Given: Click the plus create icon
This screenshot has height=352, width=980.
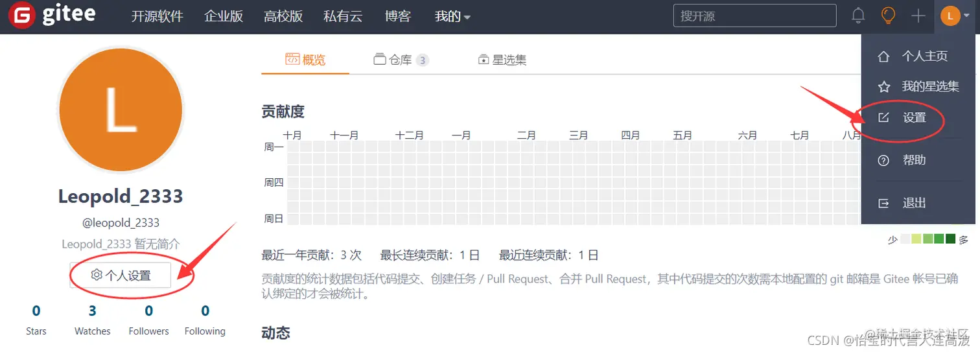Looking at the screenshot, I should coord(918,16).
